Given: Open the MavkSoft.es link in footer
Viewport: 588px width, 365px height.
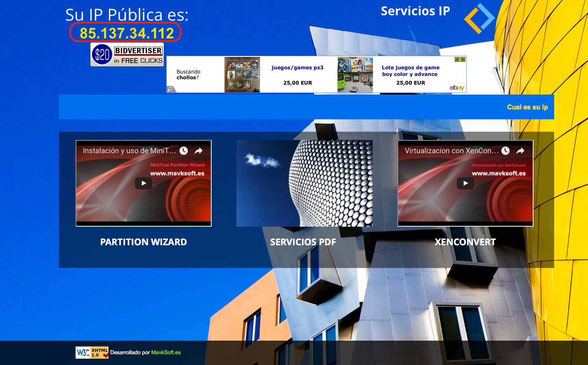Looking at the screenshot, I should click(166, 353).
